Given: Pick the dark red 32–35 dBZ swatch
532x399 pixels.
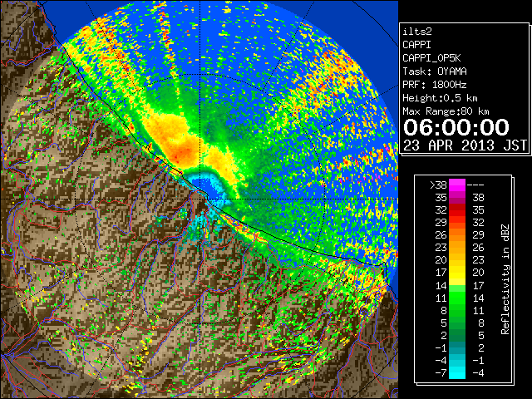Looking at the screenshot, I should click(x=457, y=210).
